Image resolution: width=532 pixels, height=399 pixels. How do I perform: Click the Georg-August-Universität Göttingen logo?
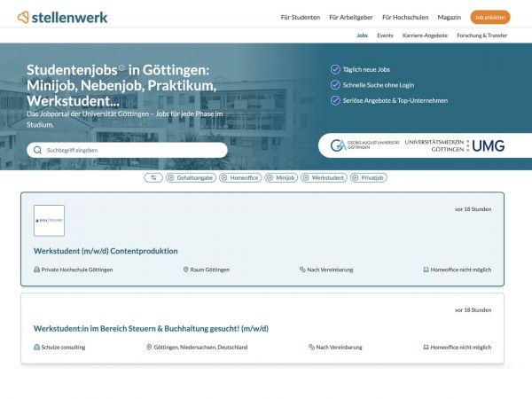point(364,145)
